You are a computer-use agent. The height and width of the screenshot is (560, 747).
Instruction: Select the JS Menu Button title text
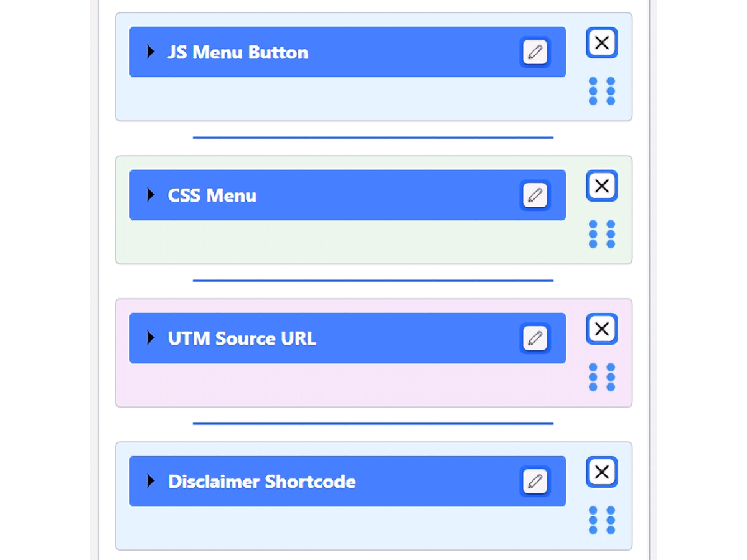(x=238, y=52)
